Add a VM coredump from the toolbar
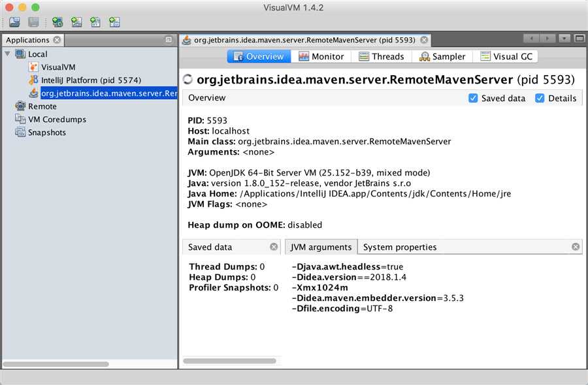Screen dimensions: 588x385 pos(95,22)
